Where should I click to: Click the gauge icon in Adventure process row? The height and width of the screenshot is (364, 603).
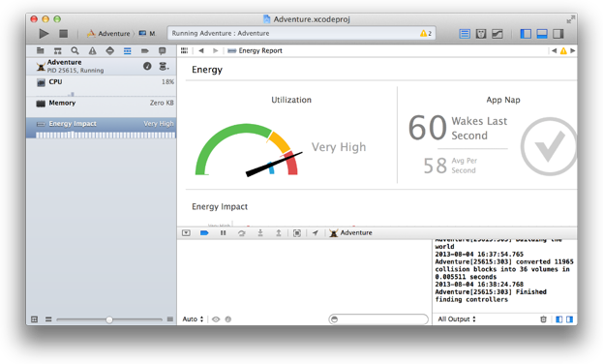click(x=147, y=66)
